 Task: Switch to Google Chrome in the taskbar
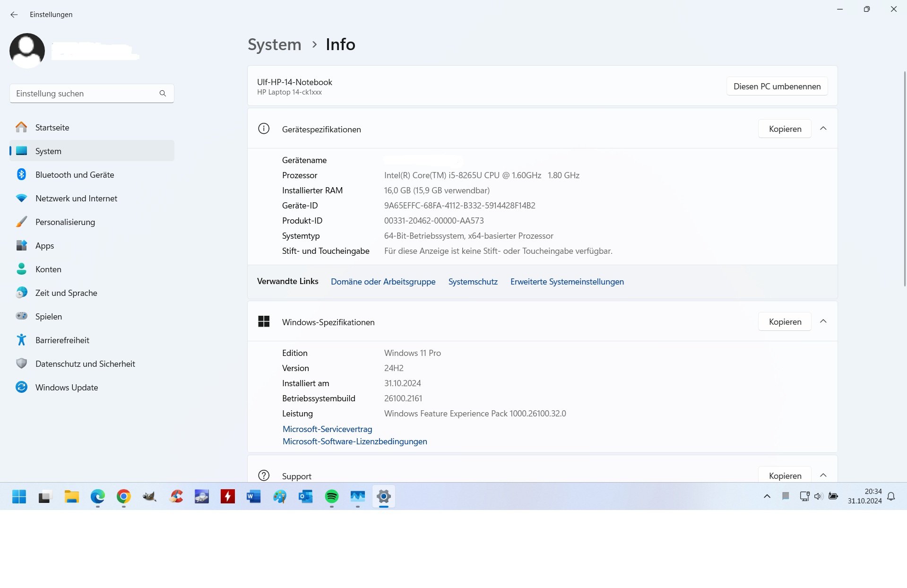point(124,496)
